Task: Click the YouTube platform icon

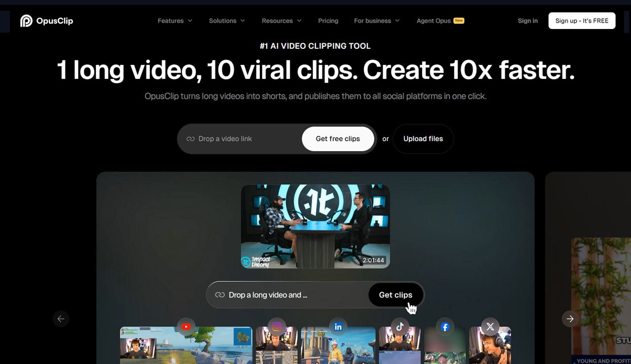Action: (x=186, y=327)
